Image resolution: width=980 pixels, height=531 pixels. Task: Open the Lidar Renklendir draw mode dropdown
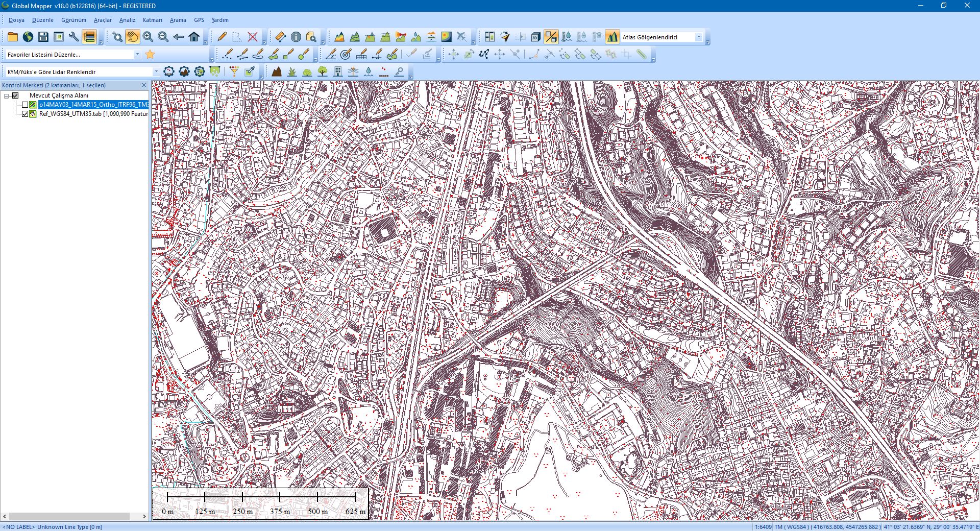156,71
